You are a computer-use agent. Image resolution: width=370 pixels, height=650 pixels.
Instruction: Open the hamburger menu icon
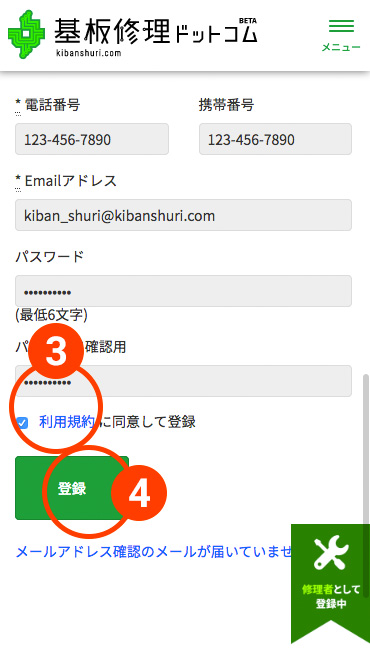click(341, 26)
